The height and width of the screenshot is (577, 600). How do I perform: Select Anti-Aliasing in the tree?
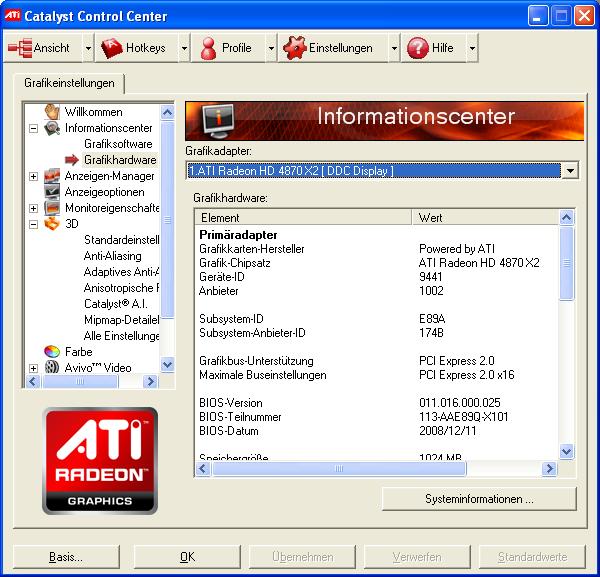click(x=112, y=256)
